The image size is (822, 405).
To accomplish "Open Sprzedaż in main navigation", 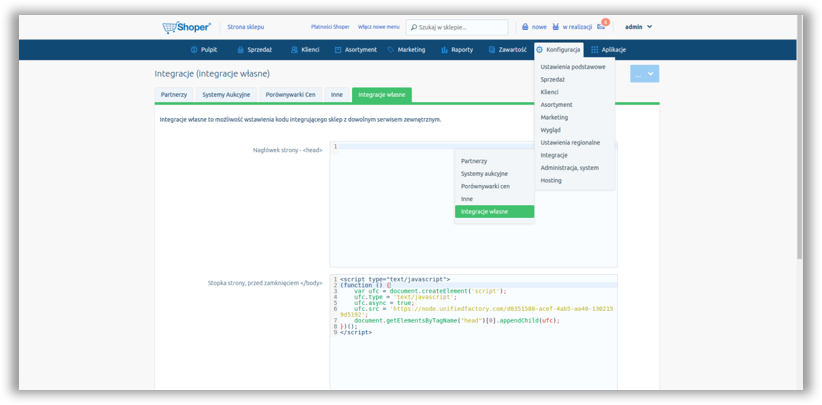I will (255, 50).
